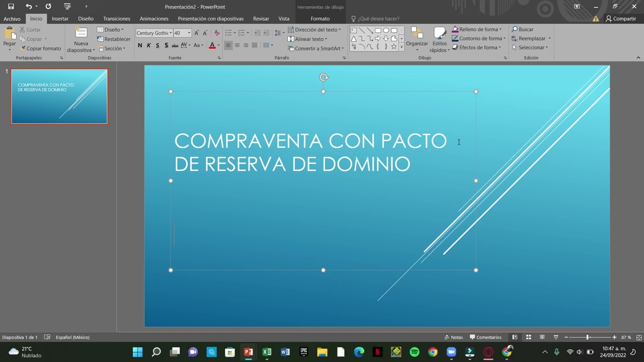This screenshot has height=362, width=644.
Task: Open Dirección del texto dropdown
Action: pyautogui.click(x=314, y=30)
